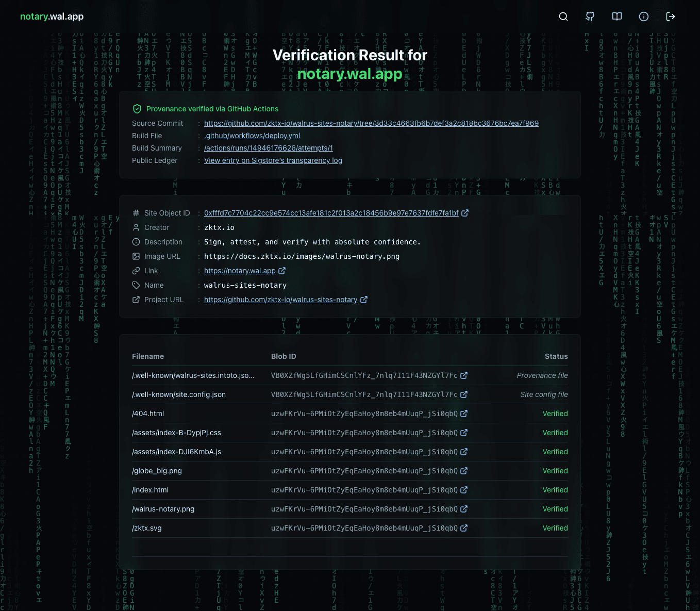Image resolution: width=700 pixels, height=611 pixels.
Task: Open the search icon in header
Action: click(x=563, y=16)
